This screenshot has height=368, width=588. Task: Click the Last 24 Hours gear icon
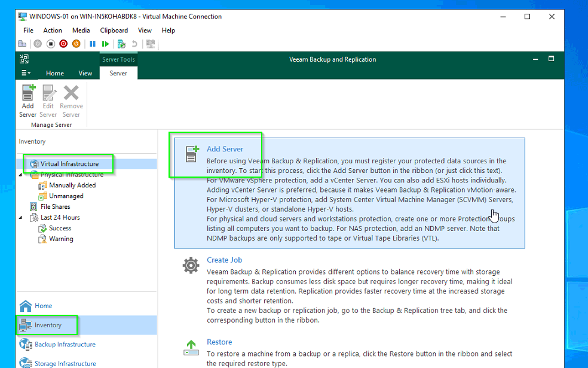[x=34, y=217]
